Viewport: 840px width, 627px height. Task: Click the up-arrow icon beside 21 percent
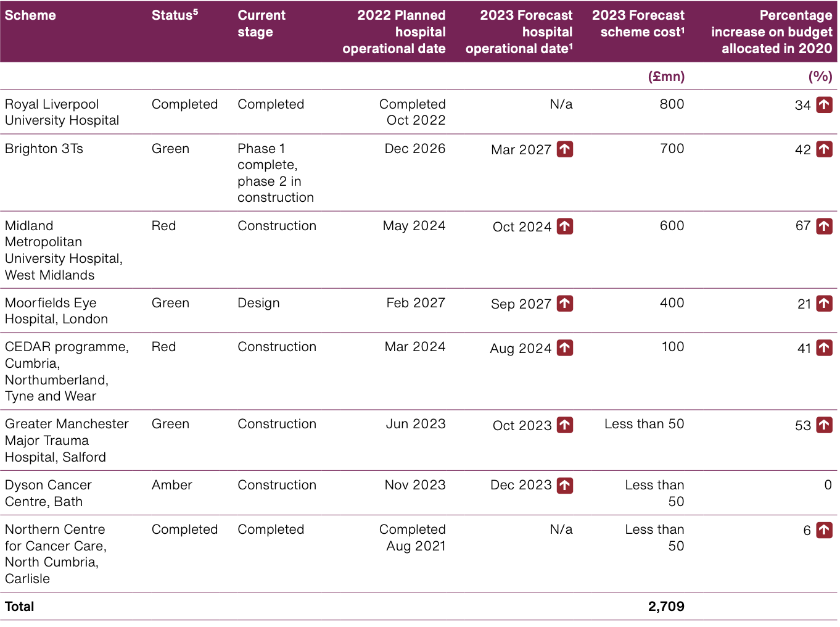[x=824, y=304]
